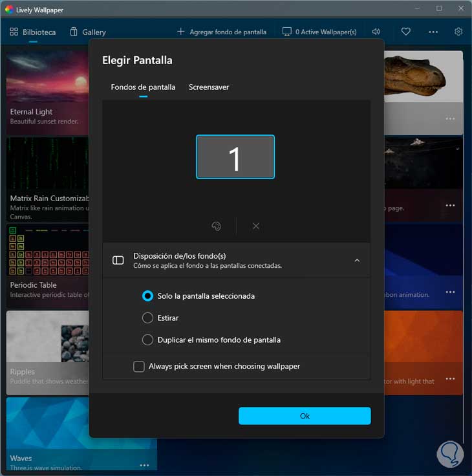This screenshot has width=472, height=476.
Task: Click the Ok button
Action: tap(305, 416)
